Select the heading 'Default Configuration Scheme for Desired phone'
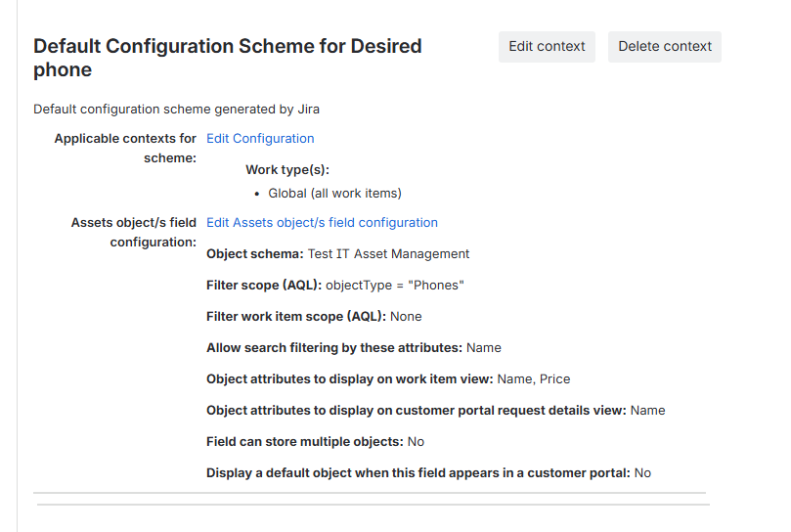The image size is (791, 532). coord(228,58)
